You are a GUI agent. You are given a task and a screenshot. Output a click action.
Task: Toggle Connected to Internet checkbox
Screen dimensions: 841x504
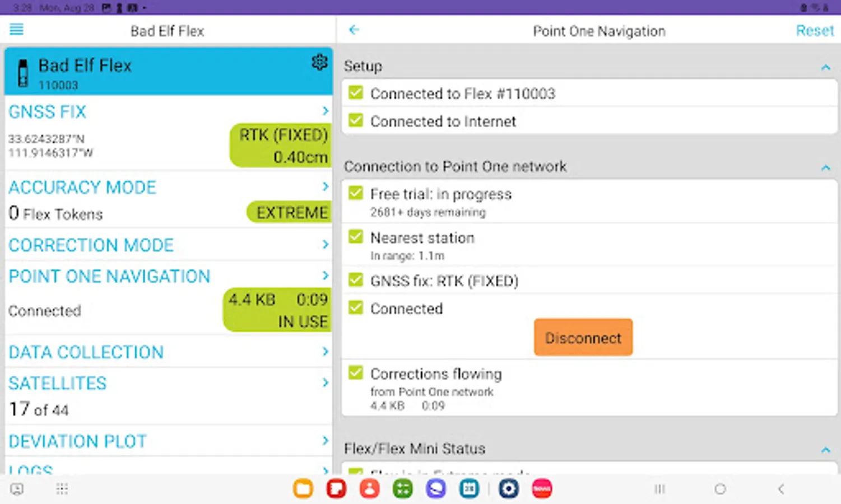pos(356,120)
